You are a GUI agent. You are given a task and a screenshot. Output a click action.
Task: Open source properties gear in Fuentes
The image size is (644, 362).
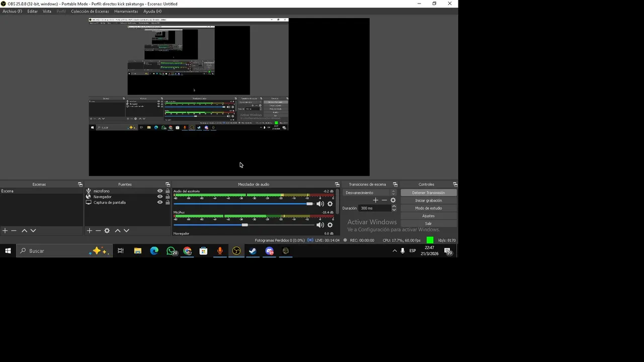pyautogui.click(x=107, y=230)
